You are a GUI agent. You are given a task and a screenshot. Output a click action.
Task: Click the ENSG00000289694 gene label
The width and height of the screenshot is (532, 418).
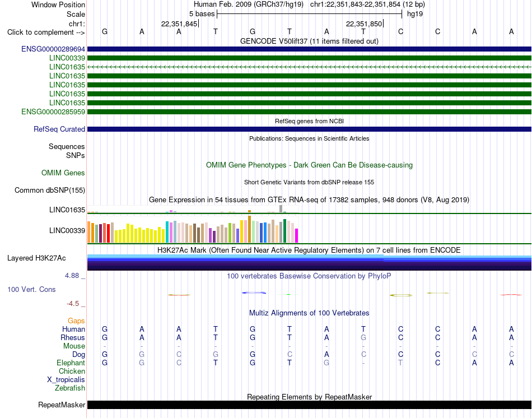click(x=53, y=49)
